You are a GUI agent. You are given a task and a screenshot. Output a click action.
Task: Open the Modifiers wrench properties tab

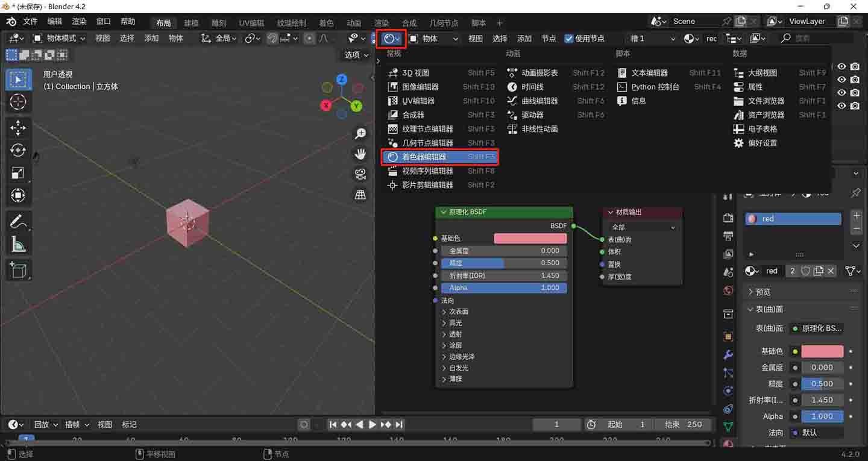tap(728, 354)
